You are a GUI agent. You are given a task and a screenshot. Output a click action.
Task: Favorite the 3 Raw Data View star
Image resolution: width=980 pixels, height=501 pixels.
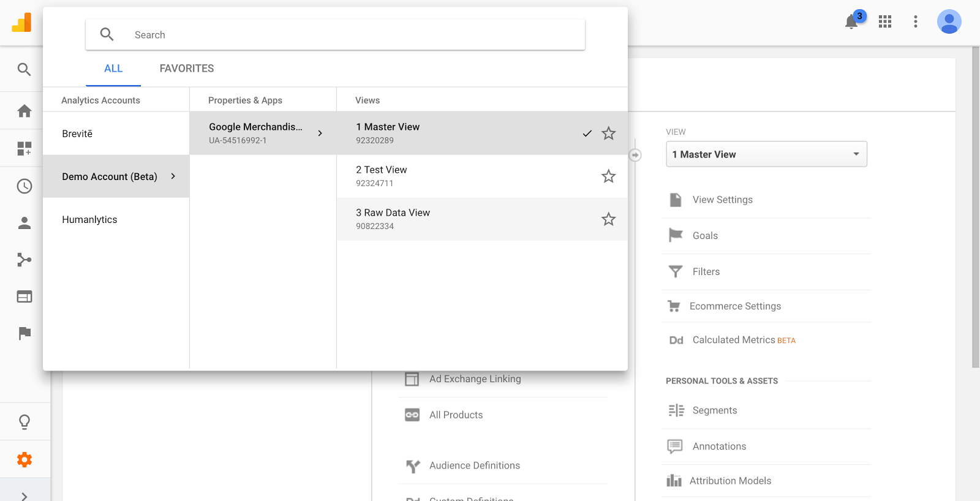point(608,219)
